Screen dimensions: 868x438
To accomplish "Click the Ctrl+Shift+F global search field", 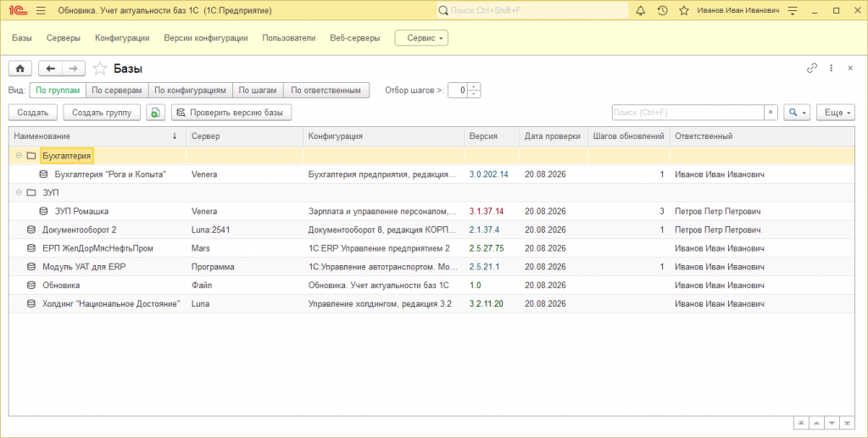I will coord(532,10).
